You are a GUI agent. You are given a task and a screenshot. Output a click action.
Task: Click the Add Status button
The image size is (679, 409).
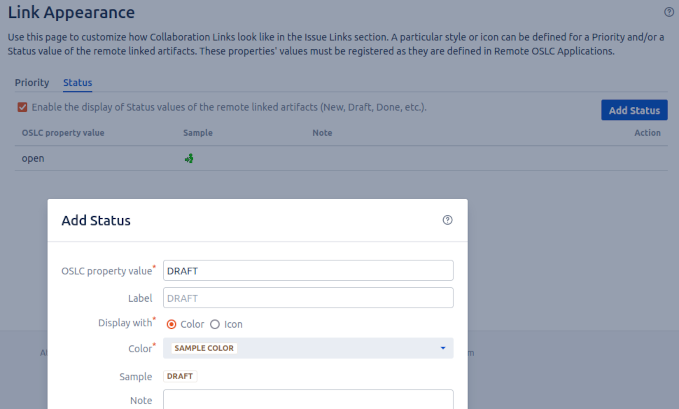coord(634,110)
